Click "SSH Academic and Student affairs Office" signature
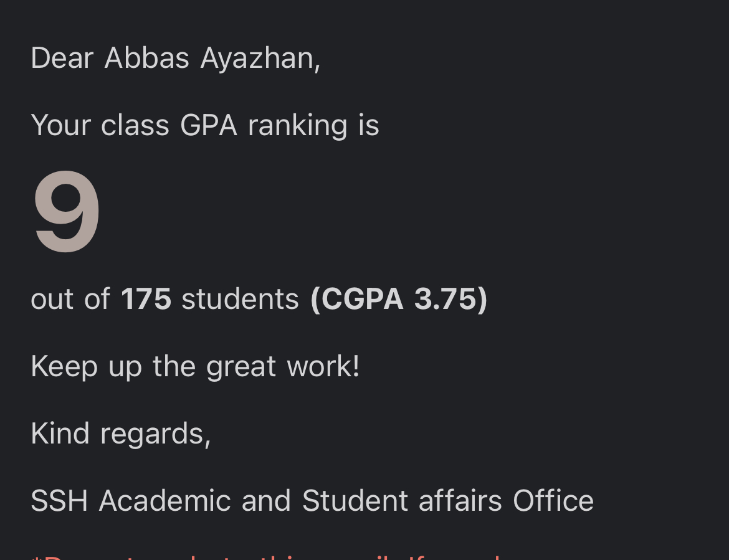 point(312,501)
